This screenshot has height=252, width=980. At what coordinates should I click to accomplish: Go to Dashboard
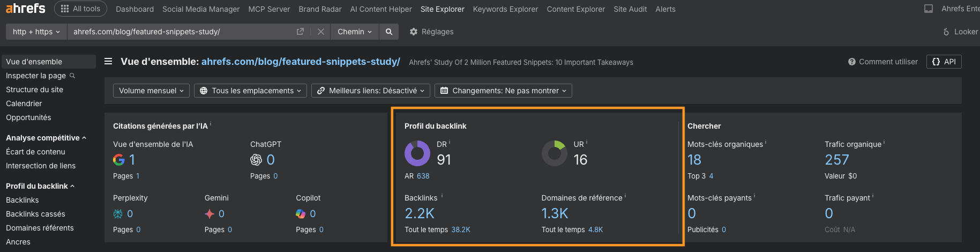[x=134, y=9]
